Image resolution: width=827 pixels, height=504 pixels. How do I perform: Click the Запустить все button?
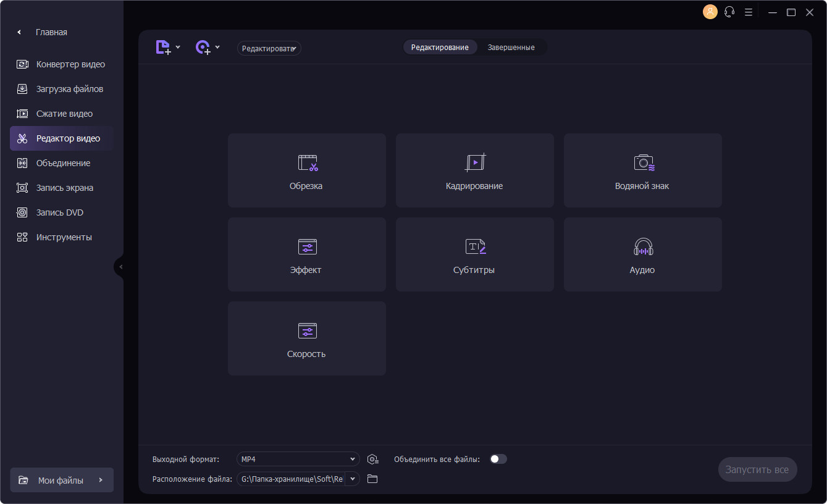tap(757, 469)
